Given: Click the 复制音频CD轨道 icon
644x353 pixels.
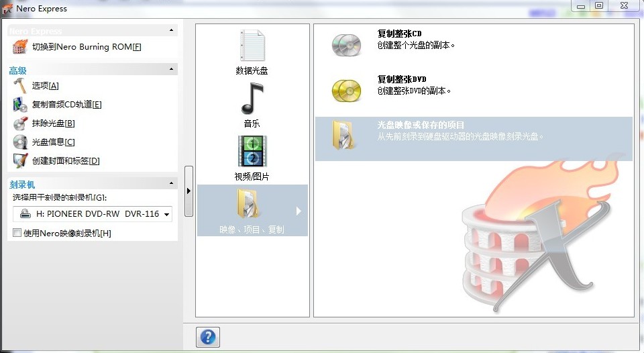Looking at the screenshot, I should 19,105.
